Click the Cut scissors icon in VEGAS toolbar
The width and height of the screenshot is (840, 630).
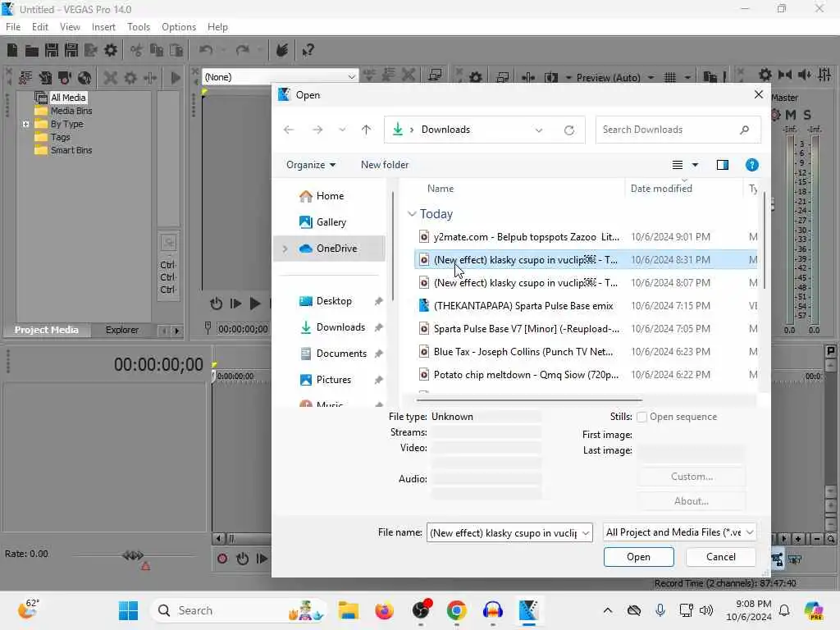[x=137, y=50]
